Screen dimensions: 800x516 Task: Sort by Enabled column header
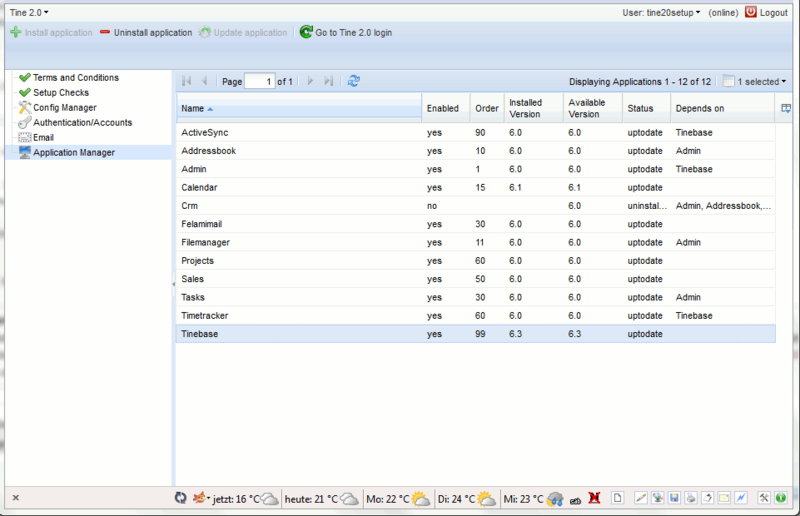[445, 108]
